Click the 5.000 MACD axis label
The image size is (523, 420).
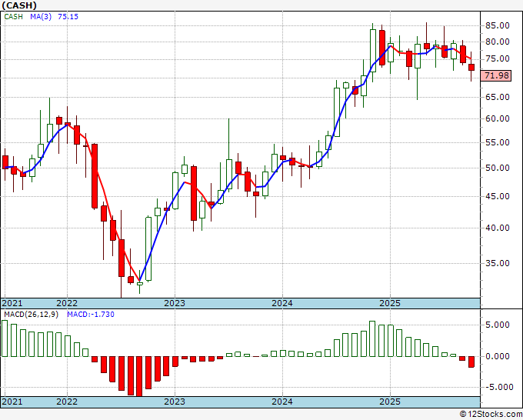(x=498, y=325)
